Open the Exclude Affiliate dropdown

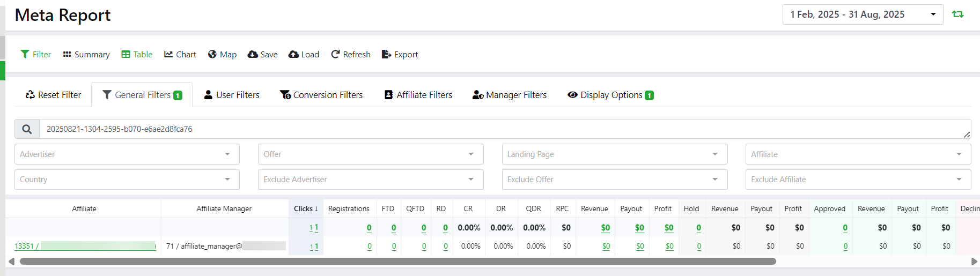858,180
